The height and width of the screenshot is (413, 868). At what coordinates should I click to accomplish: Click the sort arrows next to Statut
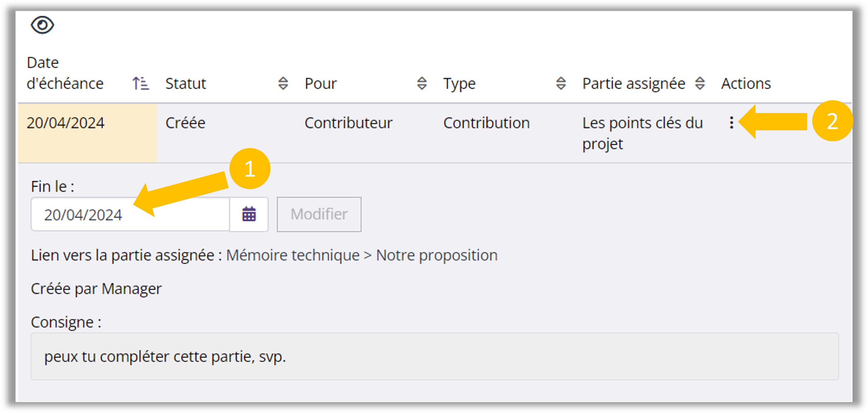coord(283,83)
